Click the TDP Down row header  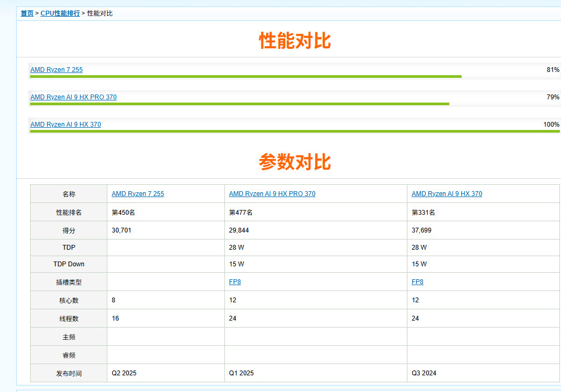69,264
